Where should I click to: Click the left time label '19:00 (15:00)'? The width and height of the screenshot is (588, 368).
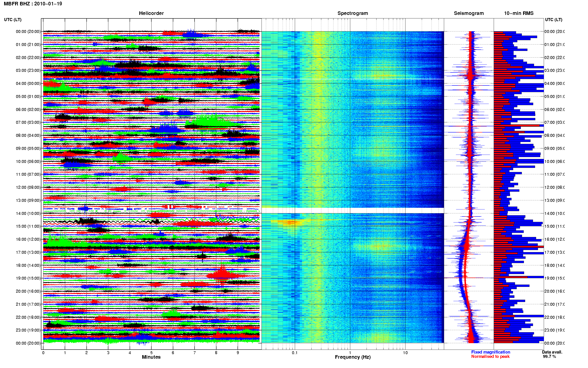pos(28,278)
